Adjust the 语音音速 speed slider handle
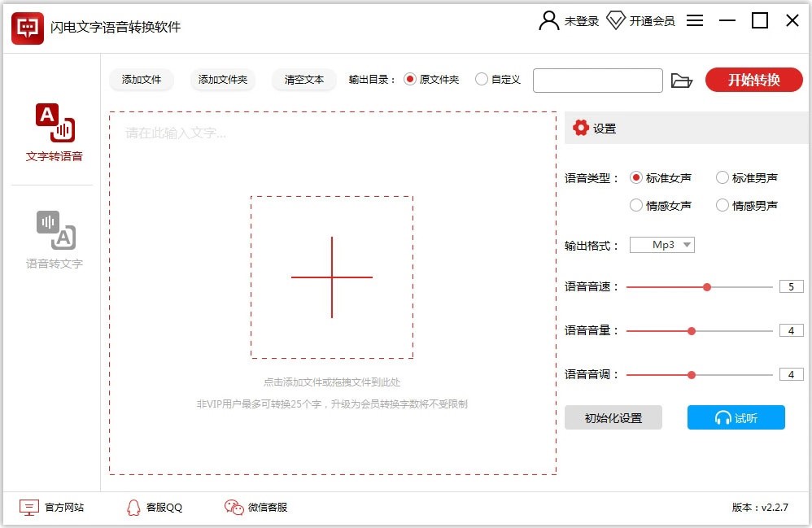The width and height of the screenshot is (812, 528). tap(707, 287)
